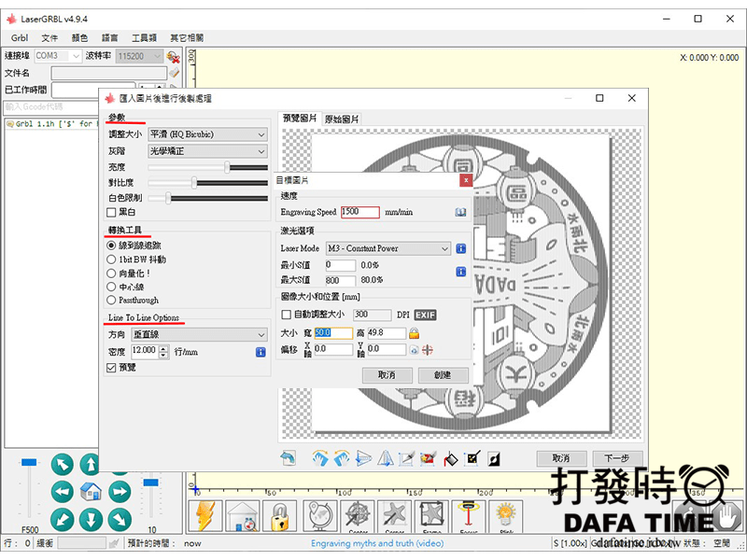Select the 向量化 radio option
Screen dimensions: 747x560
[111, 273]
